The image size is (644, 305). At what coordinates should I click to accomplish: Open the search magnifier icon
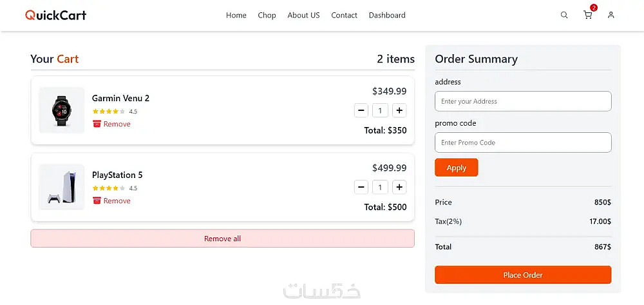click(564, 15)
